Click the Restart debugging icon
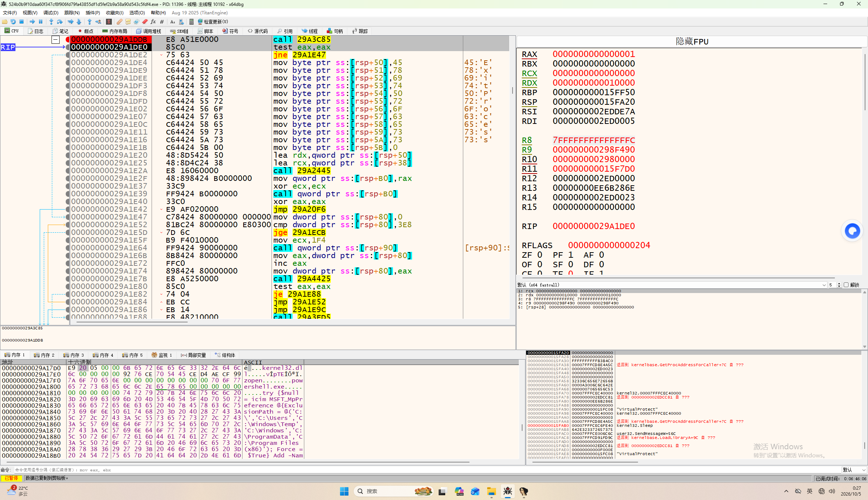Viewport: 868px width, 500px height. pos(13,22)
